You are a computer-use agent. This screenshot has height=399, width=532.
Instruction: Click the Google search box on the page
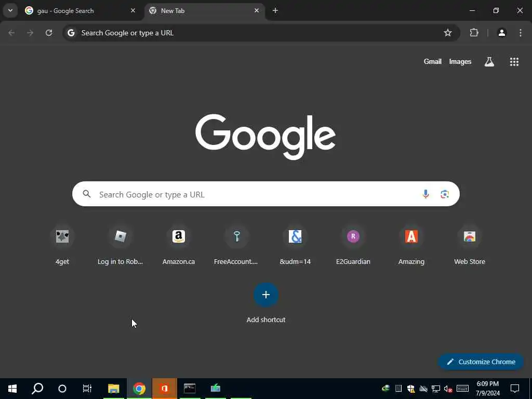pos(265,194)
